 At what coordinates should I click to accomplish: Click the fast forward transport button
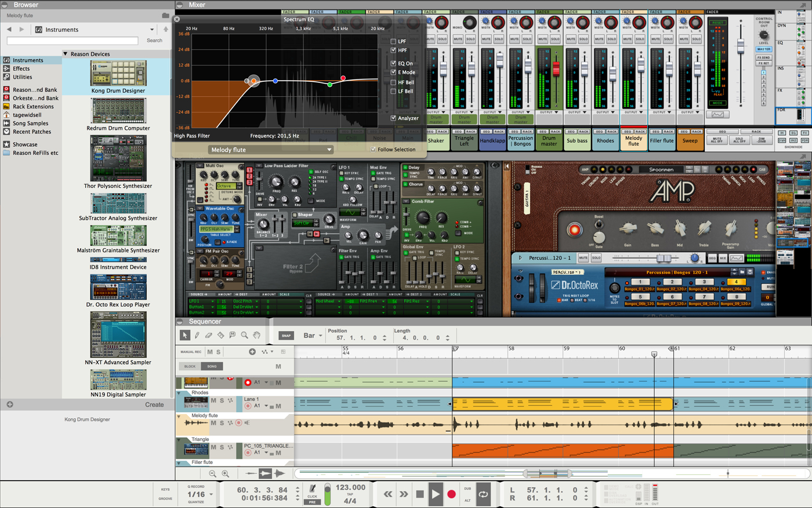[x=404, y=494]
